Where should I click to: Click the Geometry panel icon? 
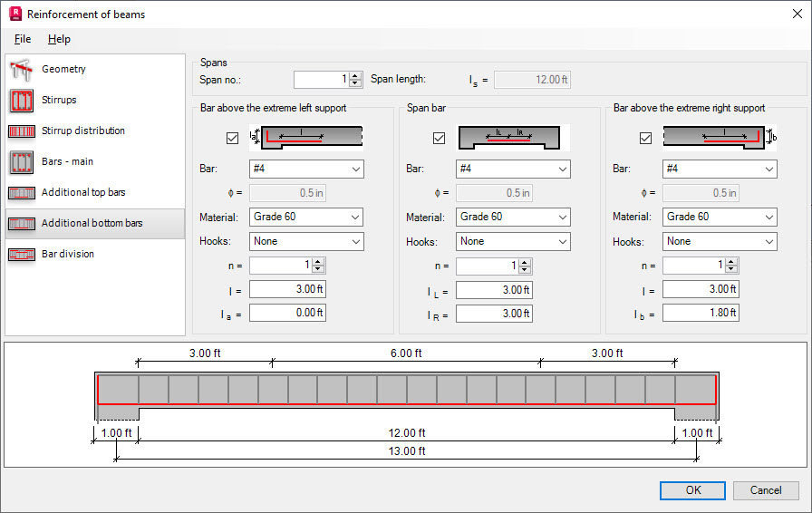tap(21, 70)
